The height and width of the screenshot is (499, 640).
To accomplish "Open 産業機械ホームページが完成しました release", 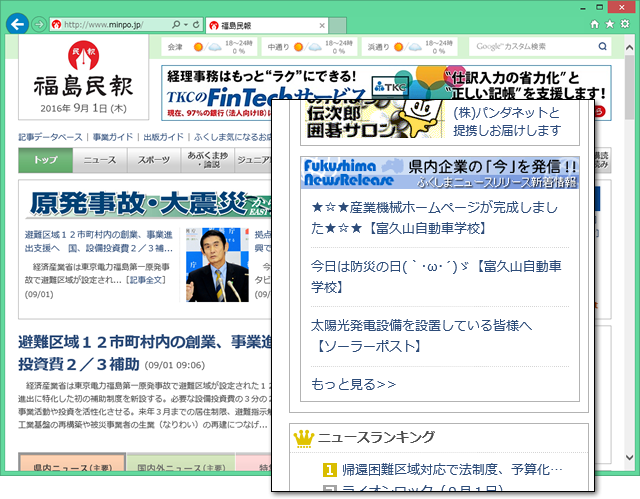I will pyautogui.click(x=434, y=218).
